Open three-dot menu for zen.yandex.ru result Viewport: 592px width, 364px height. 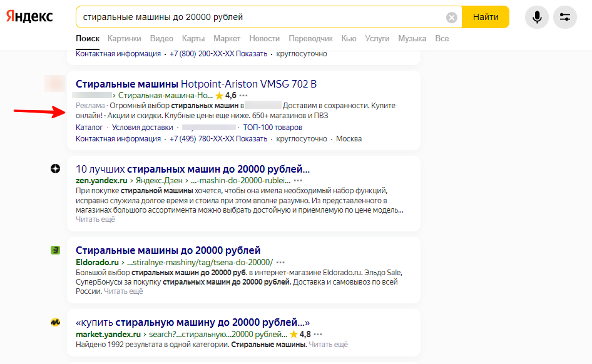298,181
